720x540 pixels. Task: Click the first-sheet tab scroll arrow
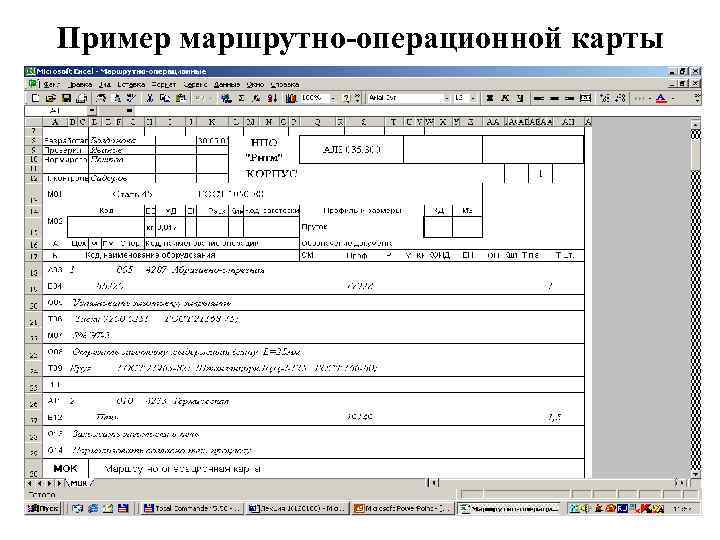point(30,483)
